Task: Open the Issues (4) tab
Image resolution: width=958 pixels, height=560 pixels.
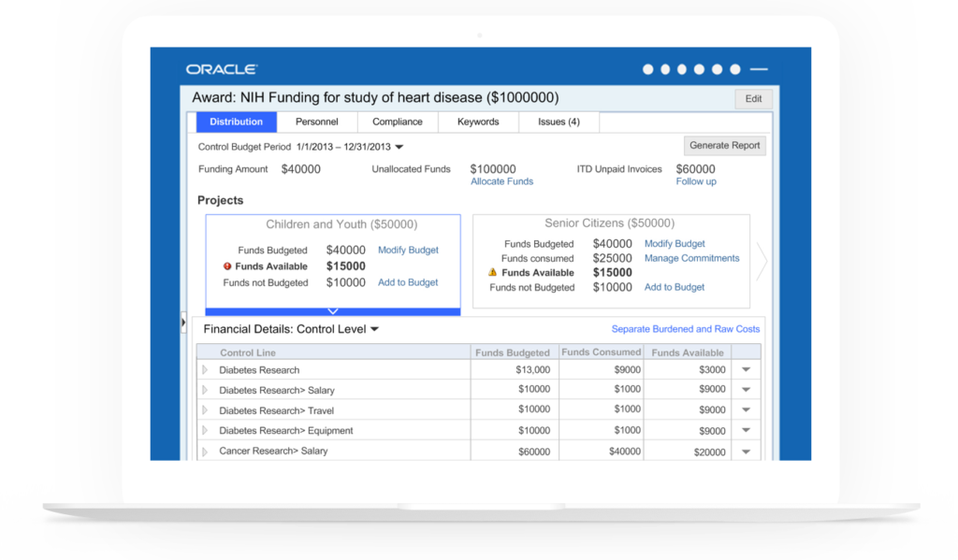Action: click(559, 122)
